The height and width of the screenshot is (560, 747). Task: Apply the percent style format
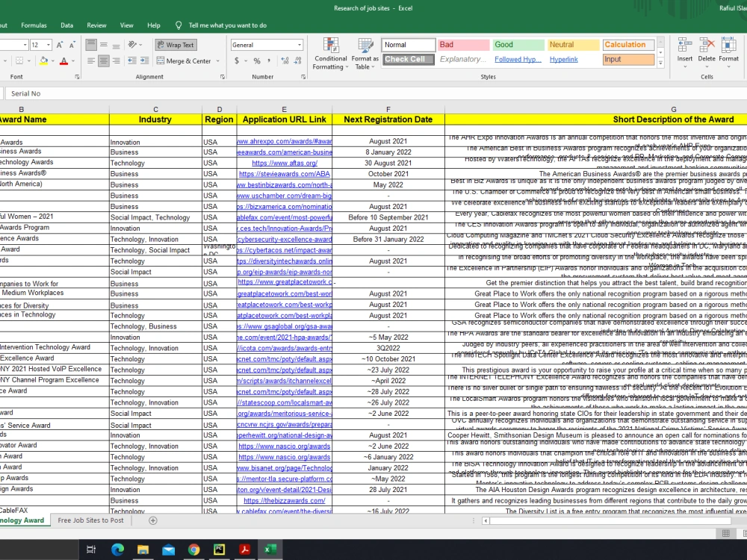pos(257,60)
